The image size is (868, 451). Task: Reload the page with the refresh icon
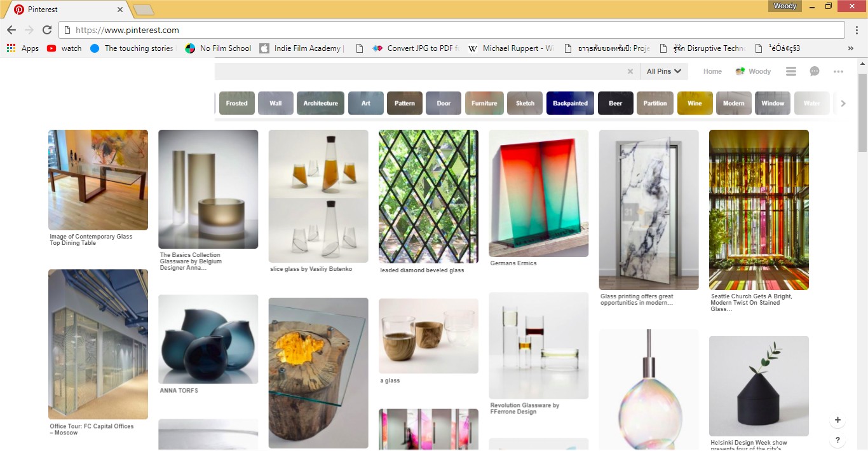pyautogui.click(x=47, y=30)
